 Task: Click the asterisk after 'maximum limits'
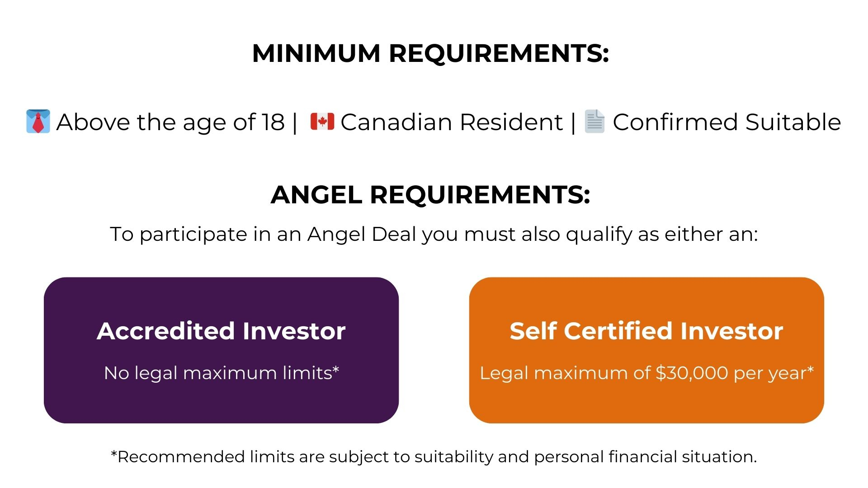point(336,369)
